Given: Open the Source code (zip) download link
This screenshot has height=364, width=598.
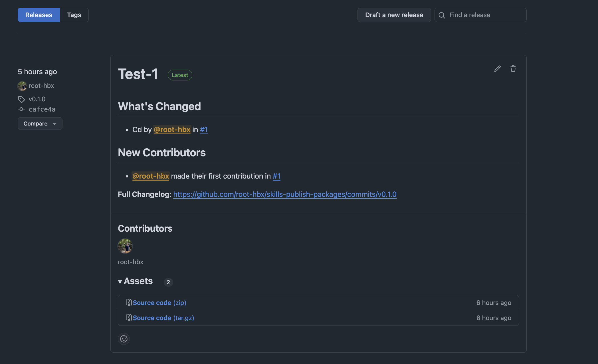Looking at the screenshot, I should (159, 303).
